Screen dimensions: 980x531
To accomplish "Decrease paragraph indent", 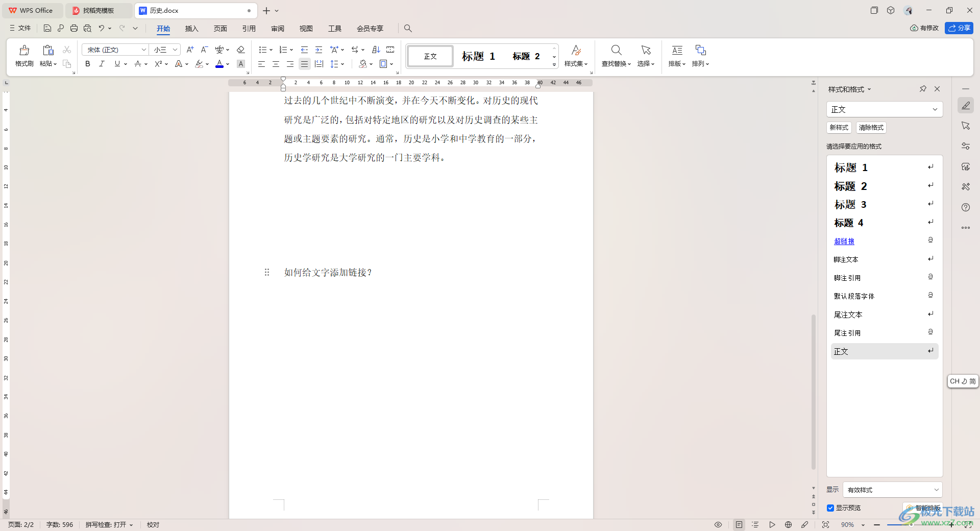I will click(x=304, y=50).
